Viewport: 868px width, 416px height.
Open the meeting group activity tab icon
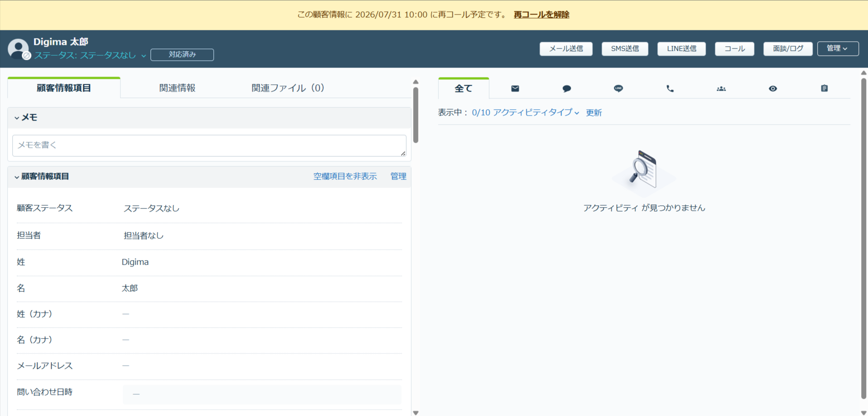pos(721,88)
